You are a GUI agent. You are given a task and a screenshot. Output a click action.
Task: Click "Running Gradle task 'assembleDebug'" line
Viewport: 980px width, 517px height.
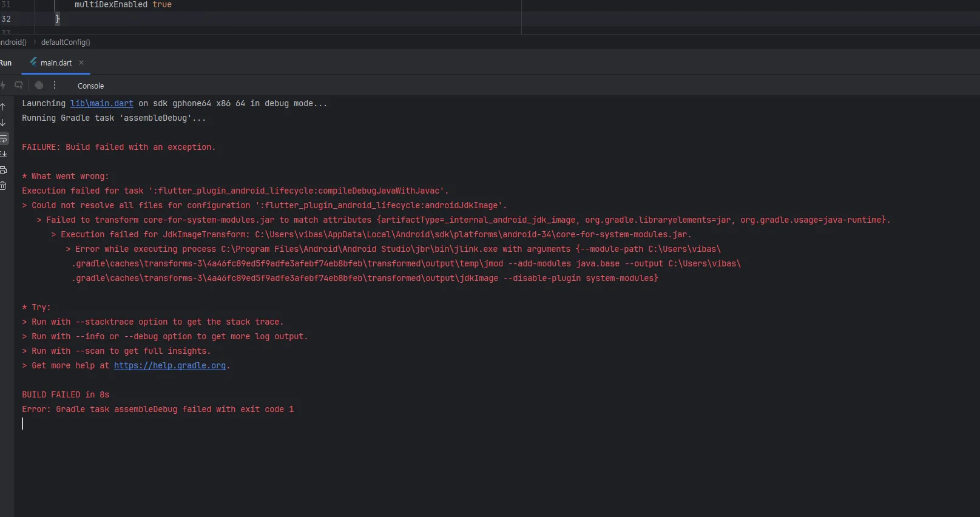coord(114,118)
